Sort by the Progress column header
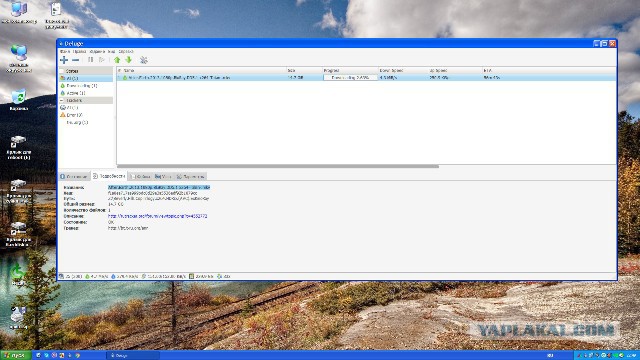This screenshot has height=360, width=640. pos(350,71)
